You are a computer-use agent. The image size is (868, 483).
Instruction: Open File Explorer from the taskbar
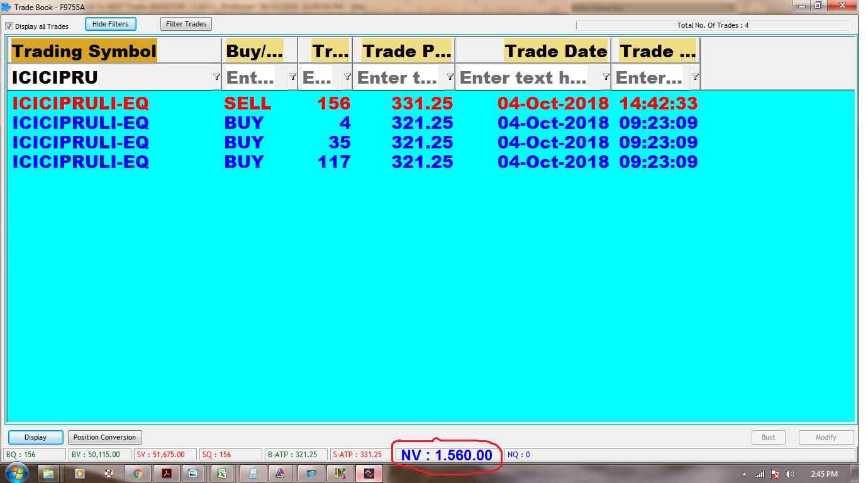48,474
